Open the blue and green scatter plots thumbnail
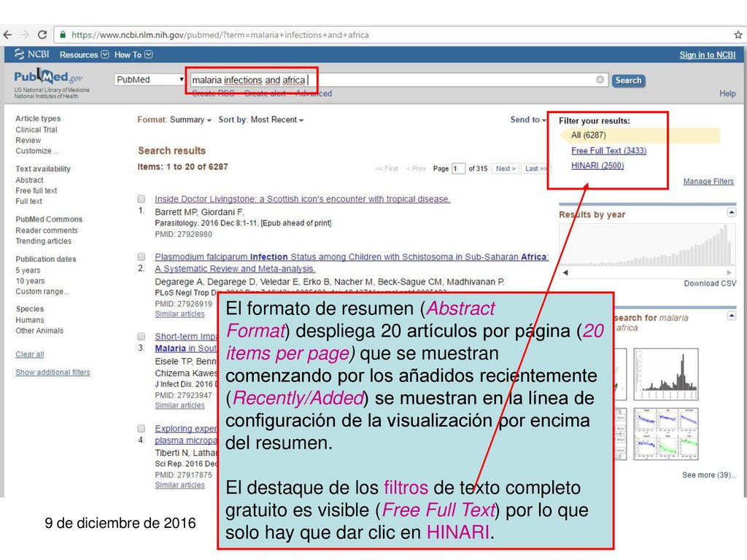Viewport: 747px width, 560px height. coord(666,434)
